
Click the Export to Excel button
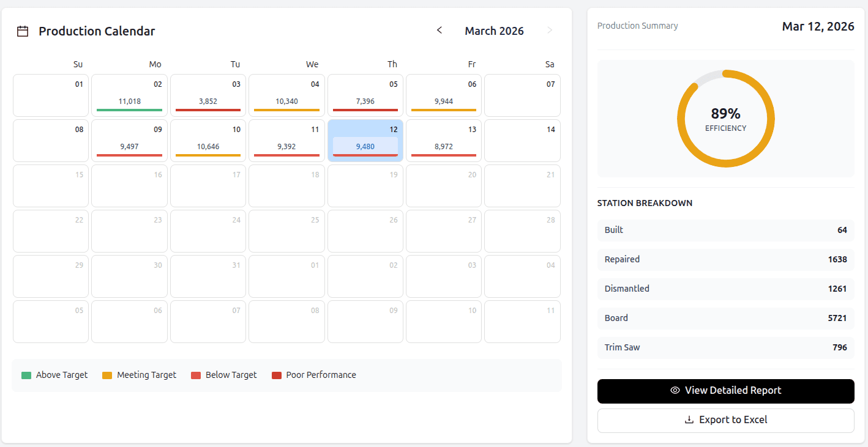[725, 420]
